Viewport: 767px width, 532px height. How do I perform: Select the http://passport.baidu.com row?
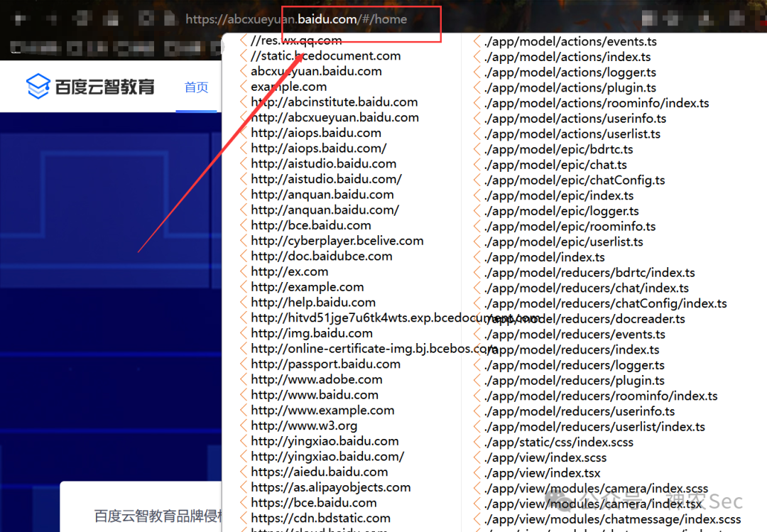click(x=325, y=364)
